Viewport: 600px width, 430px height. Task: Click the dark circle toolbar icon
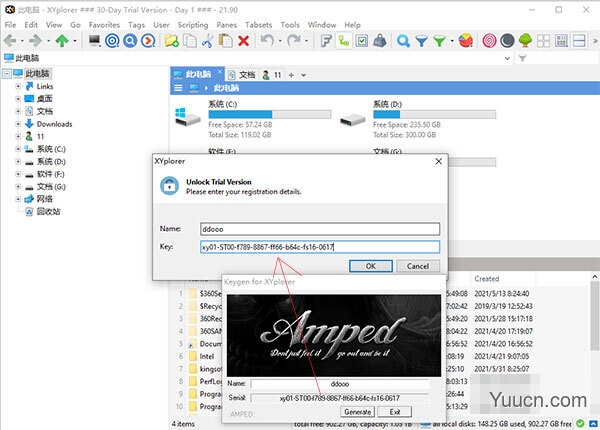click(507, 41)
